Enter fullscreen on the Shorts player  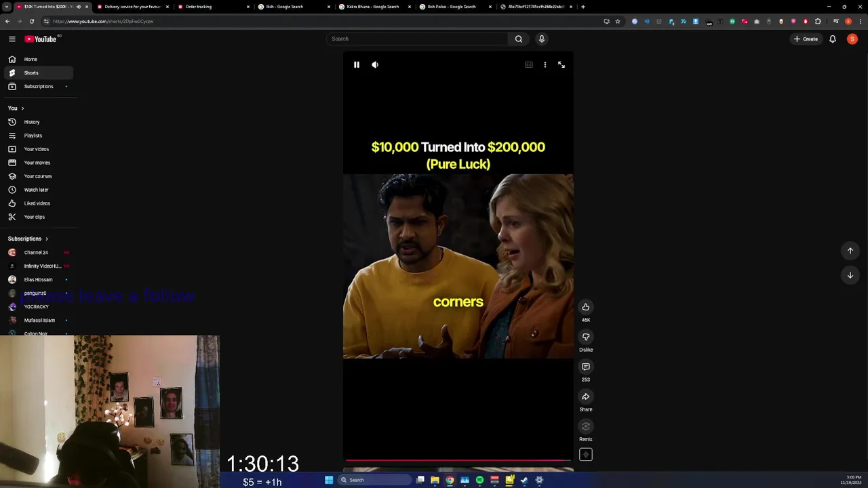[561, 64]
